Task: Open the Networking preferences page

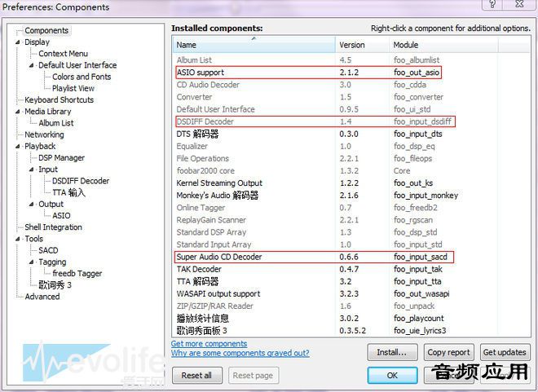Action: (44, 134)
